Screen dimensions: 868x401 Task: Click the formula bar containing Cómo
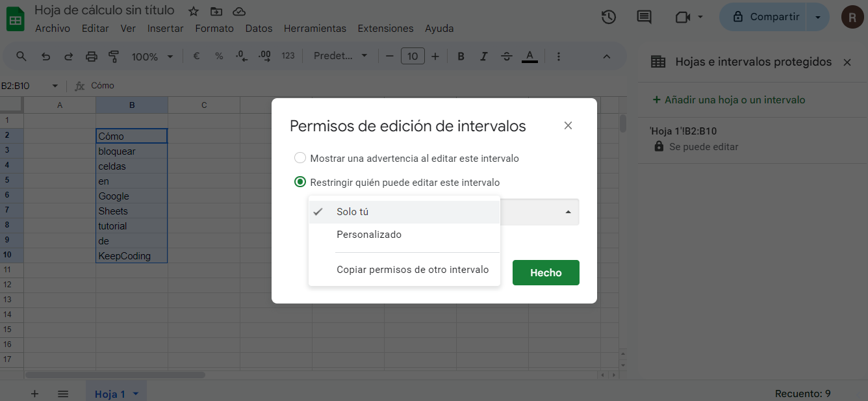click(357, 86)
